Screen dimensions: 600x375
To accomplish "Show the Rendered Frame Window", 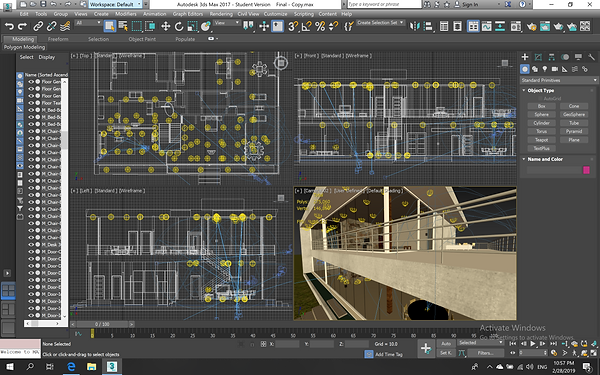I will tap(545, 26).
